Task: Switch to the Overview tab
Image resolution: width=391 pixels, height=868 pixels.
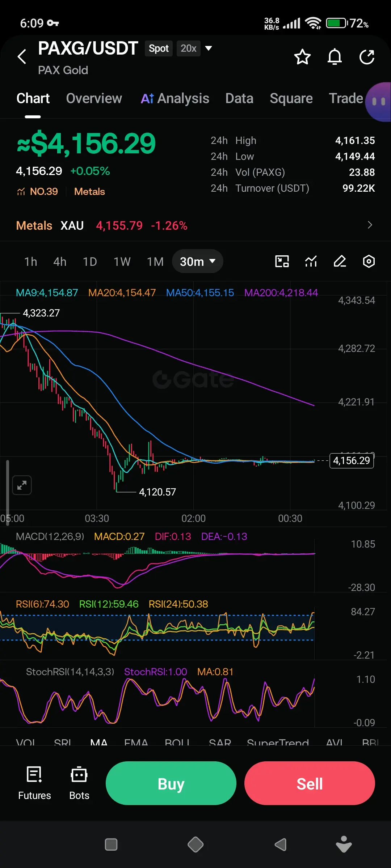Action: pyautogui.click(x=94, y=98)
